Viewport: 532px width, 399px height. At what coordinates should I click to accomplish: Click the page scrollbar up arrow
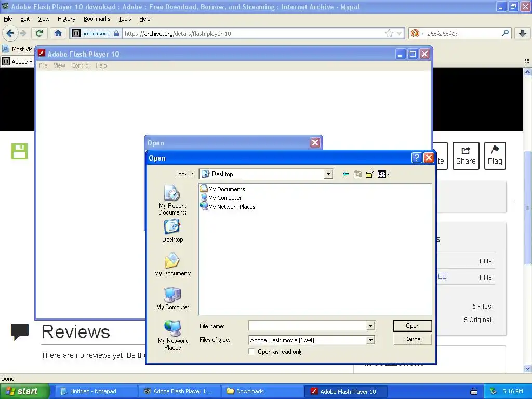[528, 72]
